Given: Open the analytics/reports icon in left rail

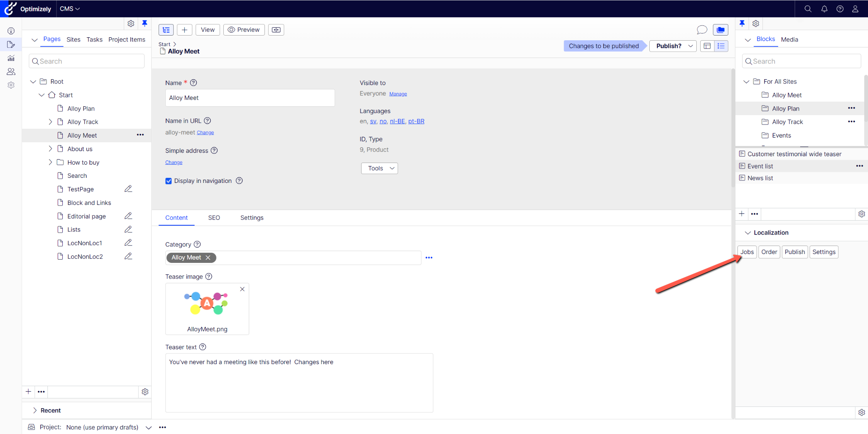Looking at the screenshot, I should tap(11, 58).
